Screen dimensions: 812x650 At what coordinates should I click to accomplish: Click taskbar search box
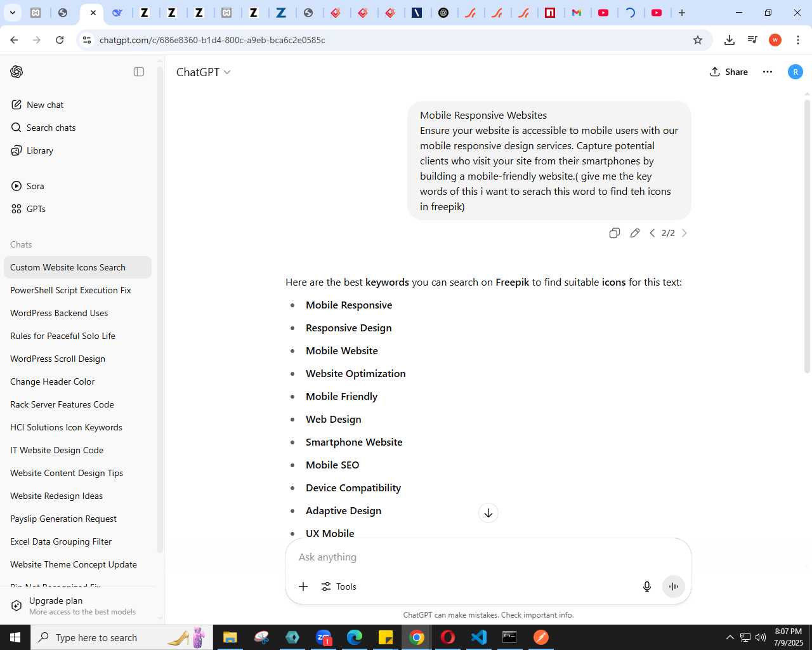point(121,637)
